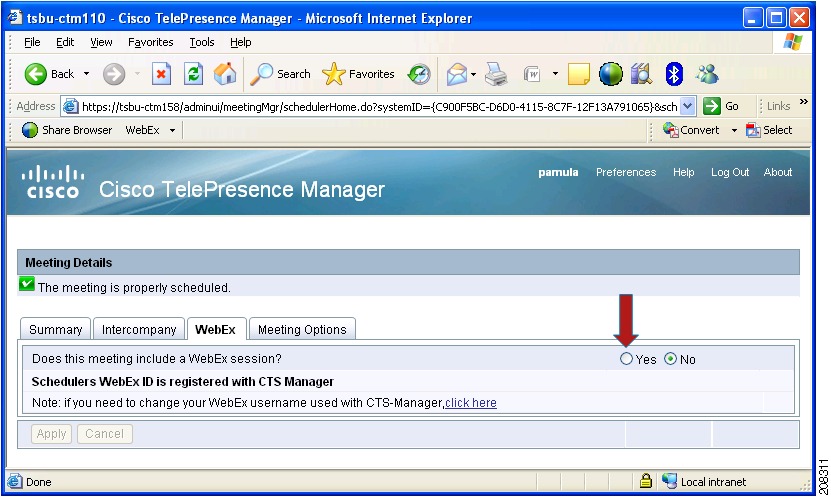Open the Edit menu

pos(65,42)
